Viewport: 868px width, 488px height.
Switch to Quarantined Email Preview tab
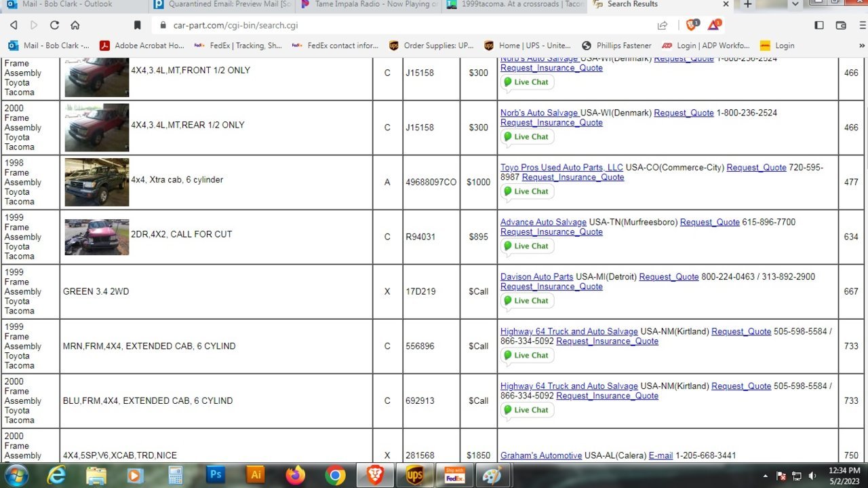tap(222, 4)
